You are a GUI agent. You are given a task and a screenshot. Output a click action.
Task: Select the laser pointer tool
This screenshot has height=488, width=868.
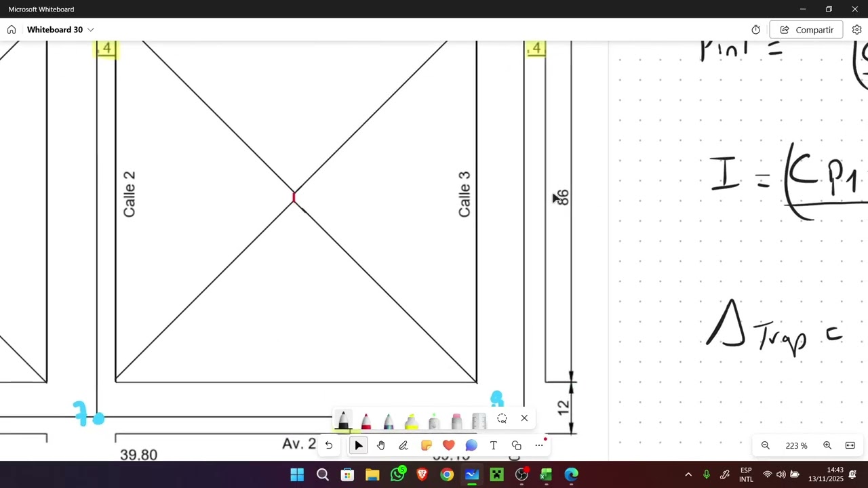click(x=434, y=420)
